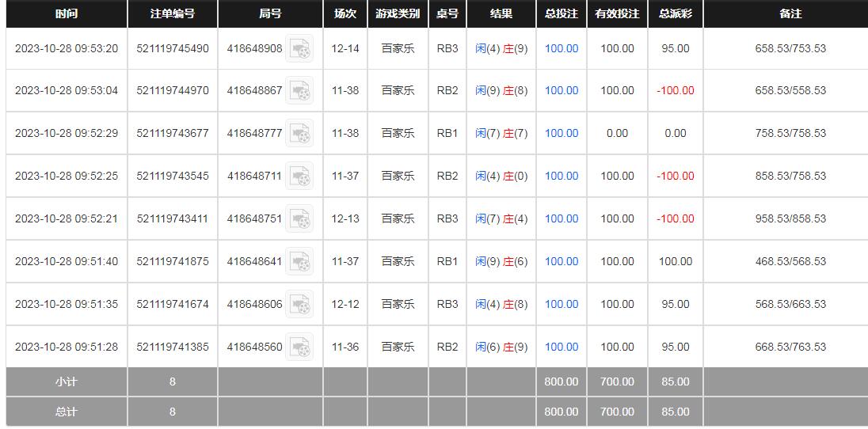The width and height of the screenshot is (868, 429).
Task: Click the replay icon for round 418648606
Action: [x=299, y=305]
